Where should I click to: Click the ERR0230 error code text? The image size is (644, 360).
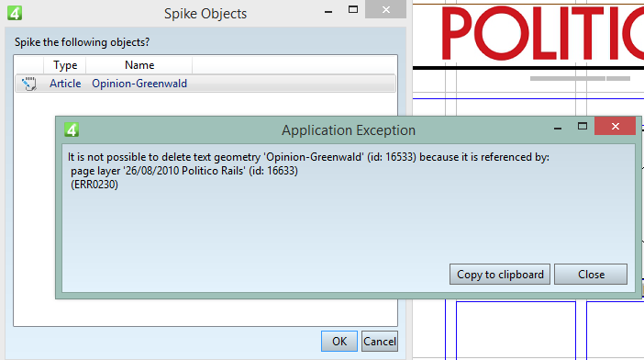pos(94,185)
